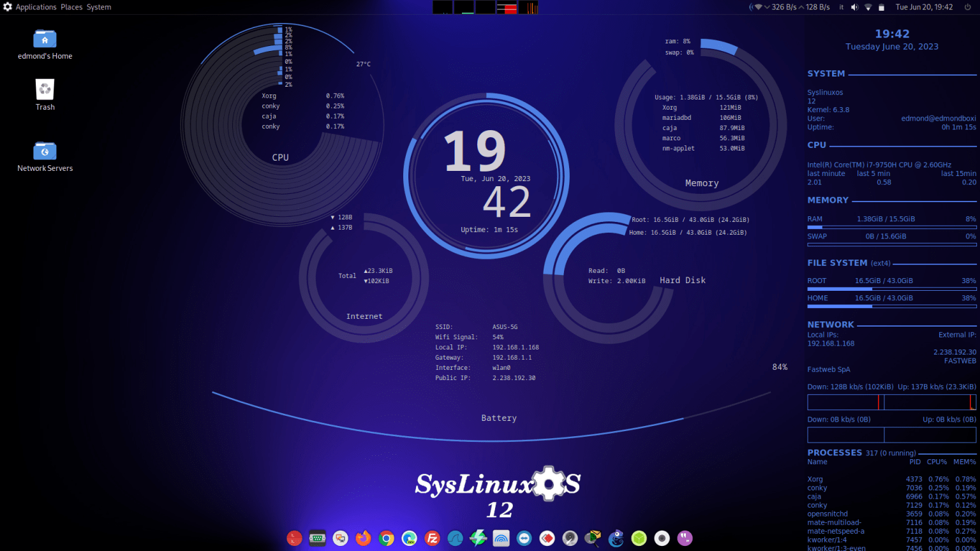Open the remote desktop viewer dock icon

click(x=341, y=538)
